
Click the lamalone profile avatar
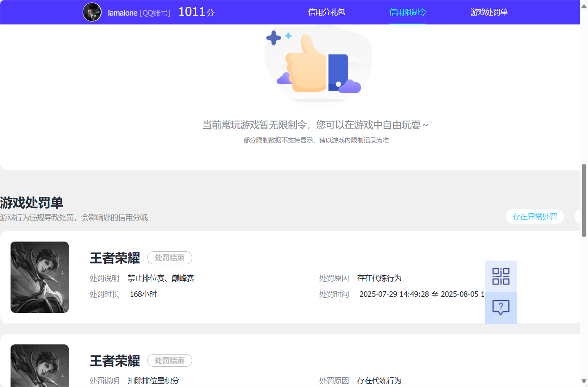pyautogui.click(x=92, y=12)
